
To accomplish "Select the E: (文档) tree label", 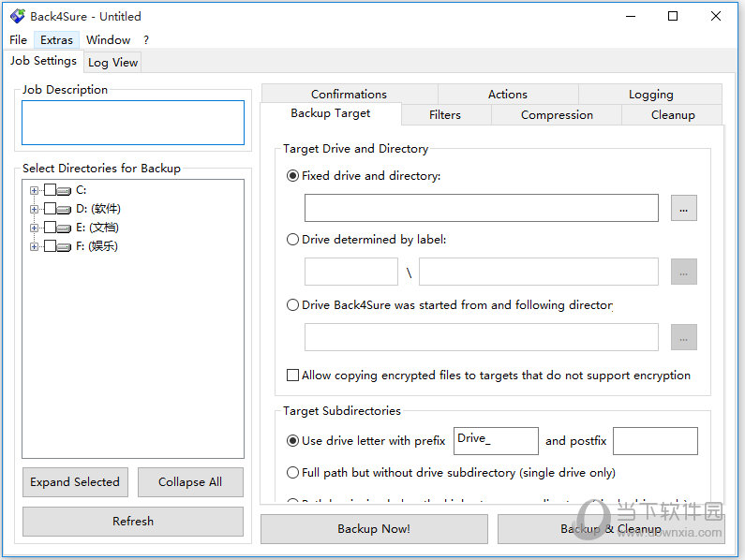I will coord(97,228).
